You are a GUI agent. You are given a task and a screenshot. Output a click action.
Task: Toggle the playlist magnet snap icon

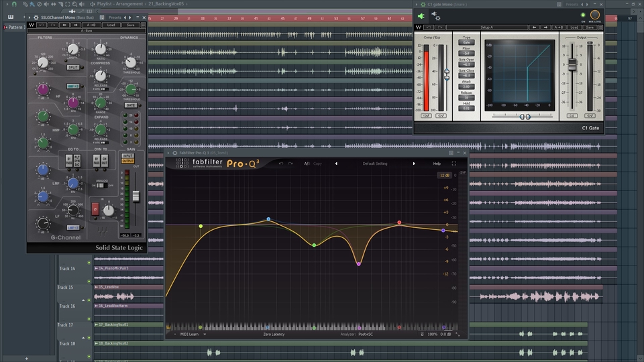pyautogui.click(x=14, y=4)
